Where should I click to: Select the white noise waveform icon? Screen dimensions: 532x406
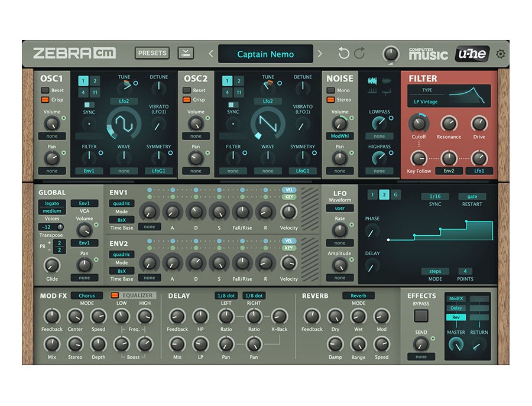point(372,80)
